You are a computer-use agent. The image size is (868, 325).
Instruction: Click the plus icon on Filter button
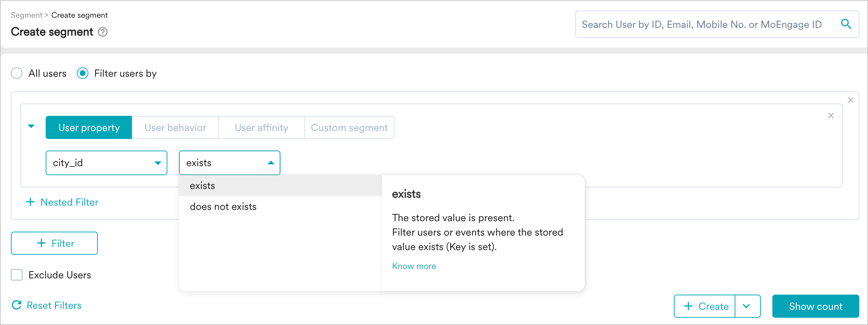click(x=42, y=243)
